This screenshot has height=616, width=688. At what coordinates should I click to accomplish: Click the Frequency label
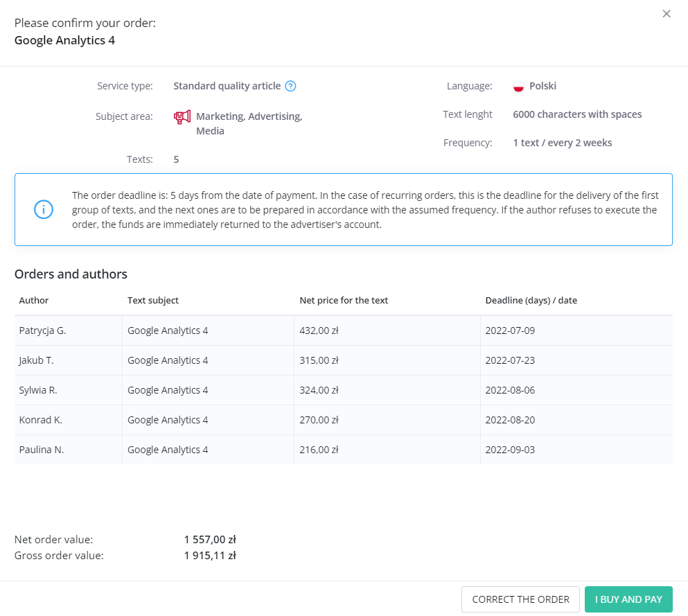click(468, 143)
